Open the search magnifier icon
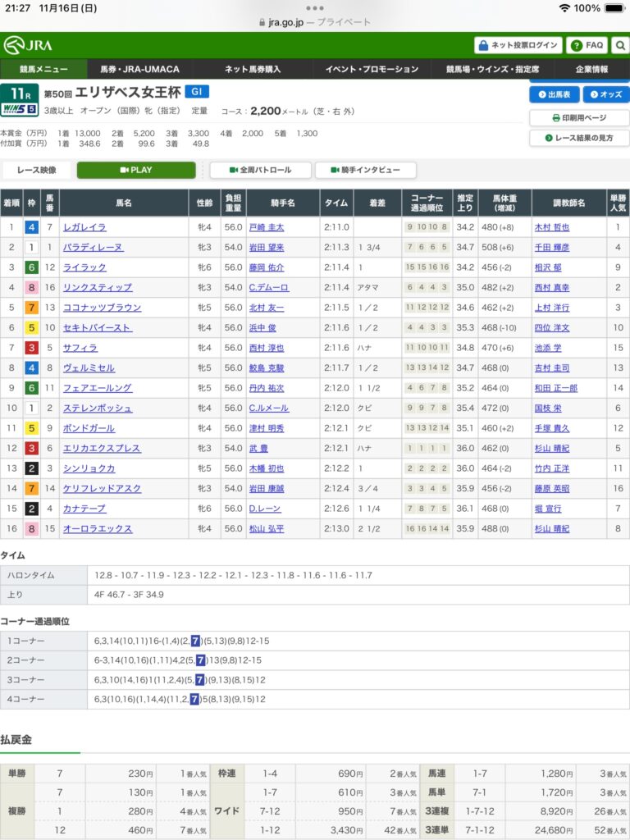Screen dimensions: 630x840 click(620, 45)
